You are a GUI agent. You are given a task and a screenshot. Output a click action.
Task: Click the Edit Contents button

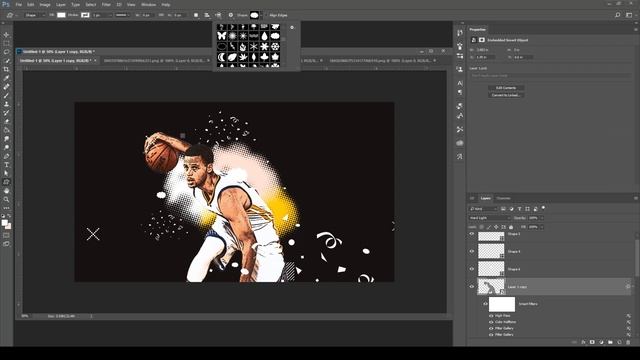pyautogui.click(x=506, y=88)
